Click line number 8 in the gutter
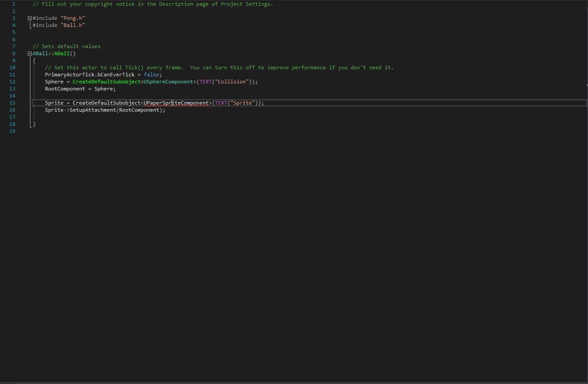This screenshot has height=384, width=588. point(14,53)
